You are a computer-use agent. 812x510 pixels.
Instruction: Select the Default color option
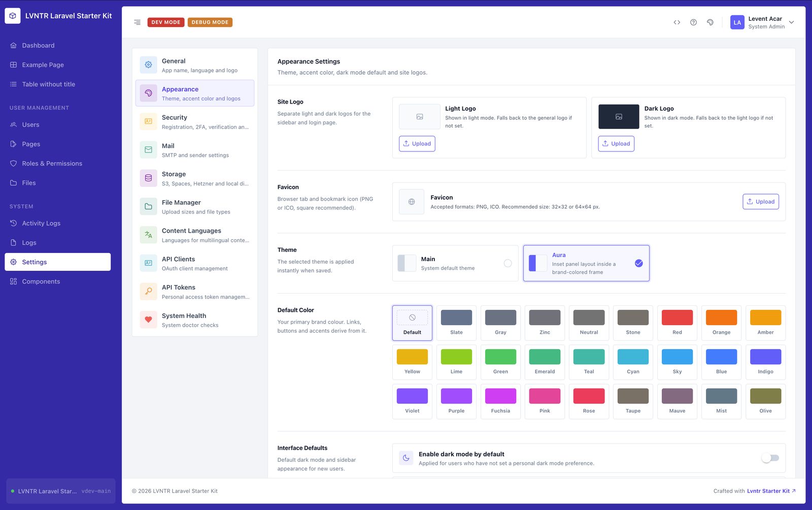412,323
